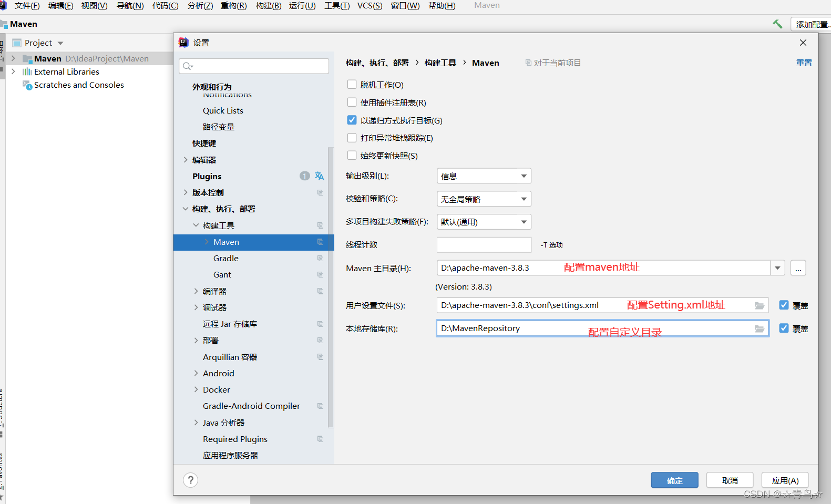Open the VCS(S) menu
Viewport: 831px width, 504px height.
pos(370,6)
